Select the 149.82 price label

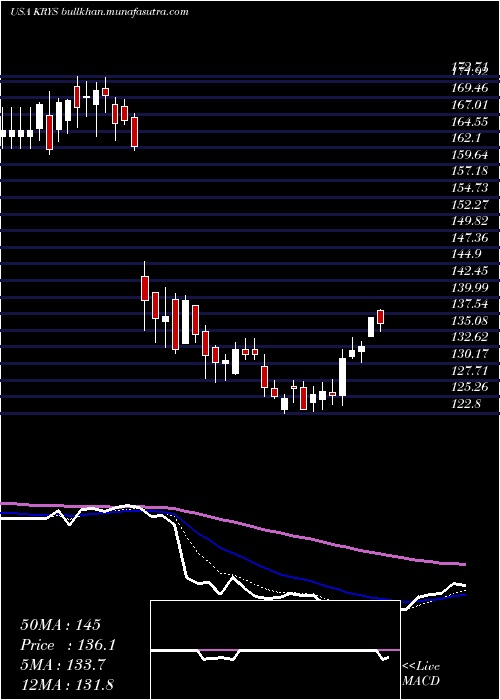tap(470, 221)
